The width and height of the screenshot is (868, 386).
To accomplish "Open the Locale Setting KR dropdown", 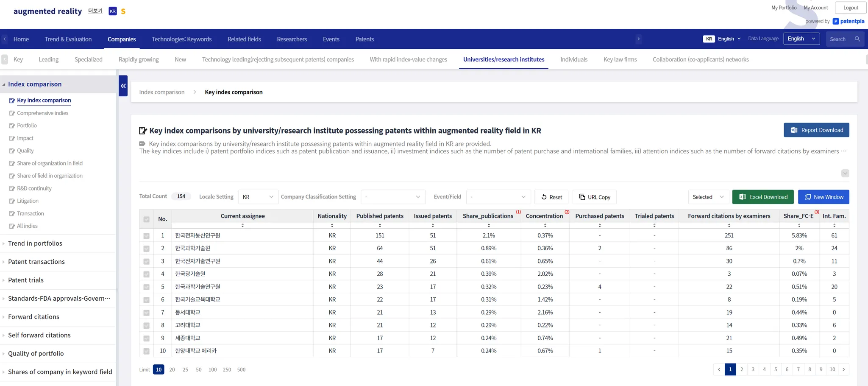I will pos(258,197).
